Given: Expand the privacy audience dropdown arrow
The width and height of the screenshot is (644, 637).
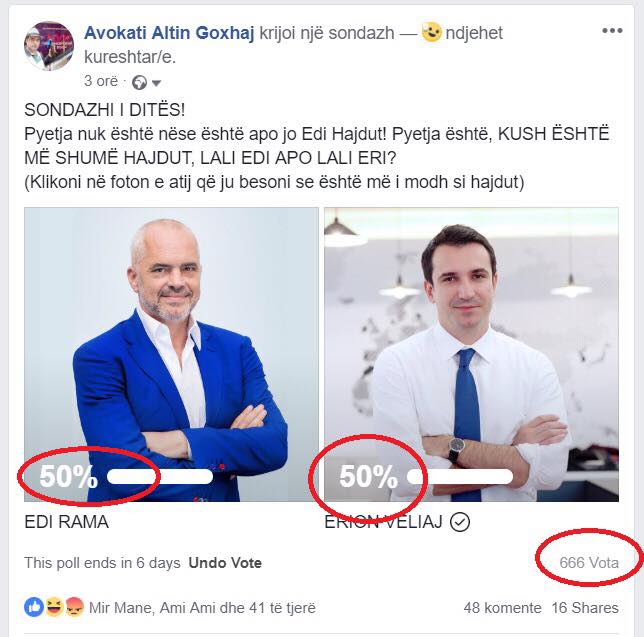Looking at the screenshot, I should pyautogui.click(x=156, y=83).
